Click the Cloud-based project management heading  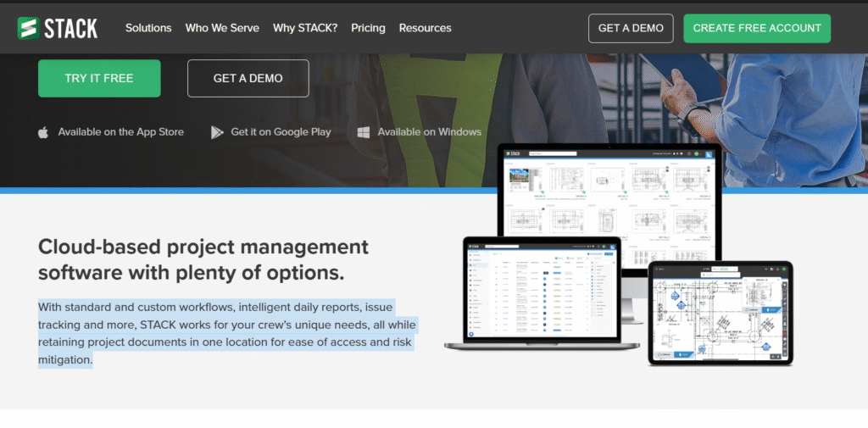pyautogui.click(x=203, y=259)
